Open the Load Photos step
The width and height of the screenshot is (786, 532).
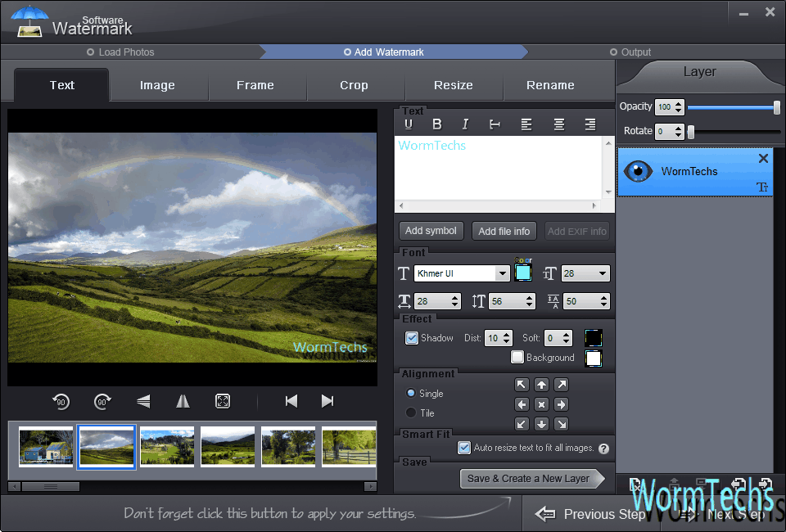(120, 52)
